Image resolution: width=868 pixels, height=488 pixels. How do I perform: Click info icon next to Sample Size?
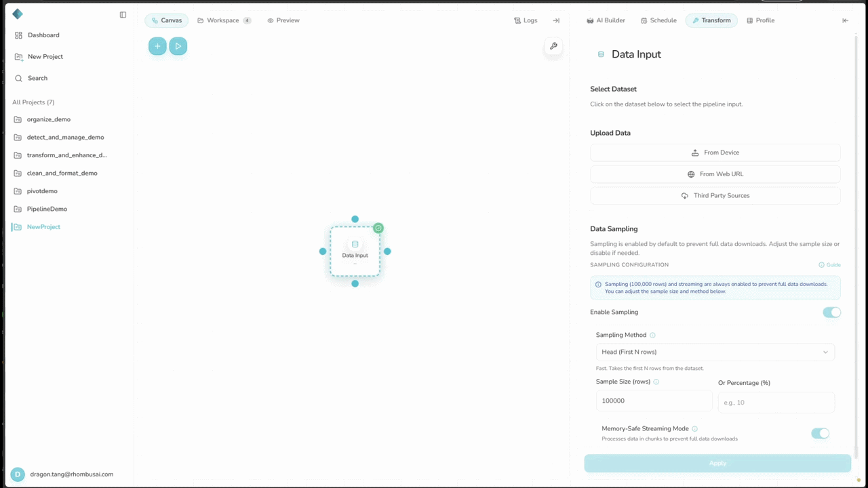[x=656, y=382]
